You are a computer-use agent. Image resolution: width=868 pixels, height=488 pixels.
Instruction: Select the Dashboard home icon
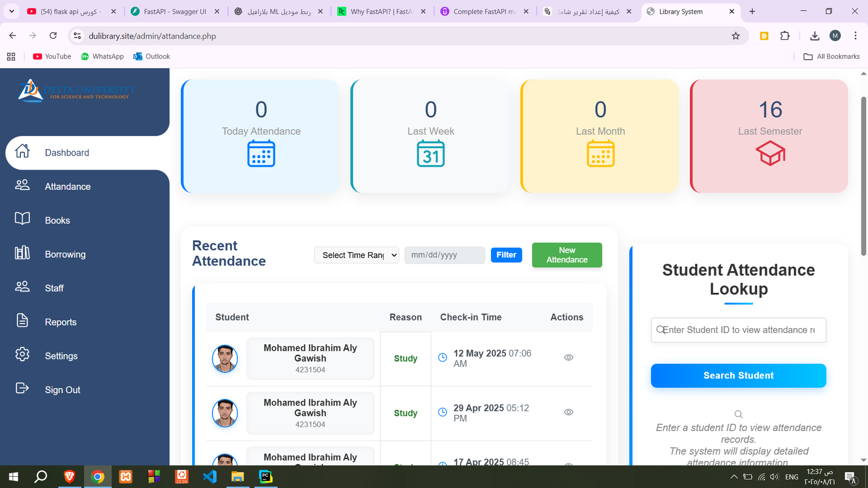point(22,152)
